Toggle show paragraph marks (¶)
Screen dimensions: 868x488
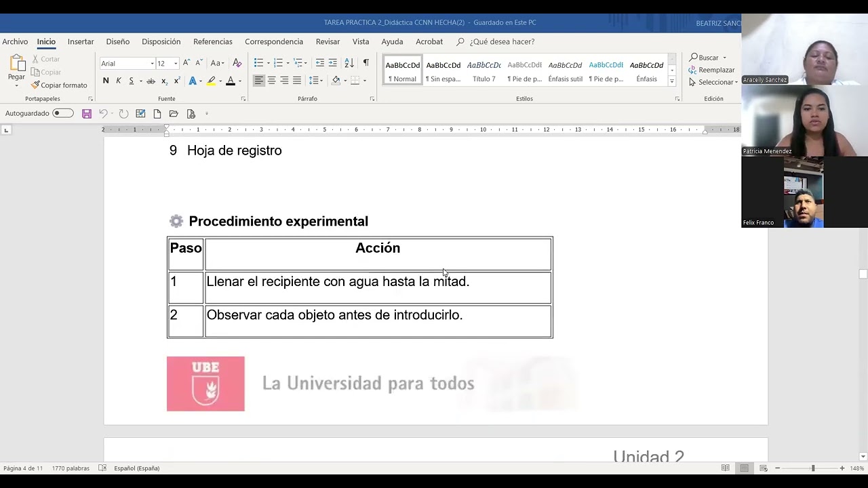click(366, 63)
